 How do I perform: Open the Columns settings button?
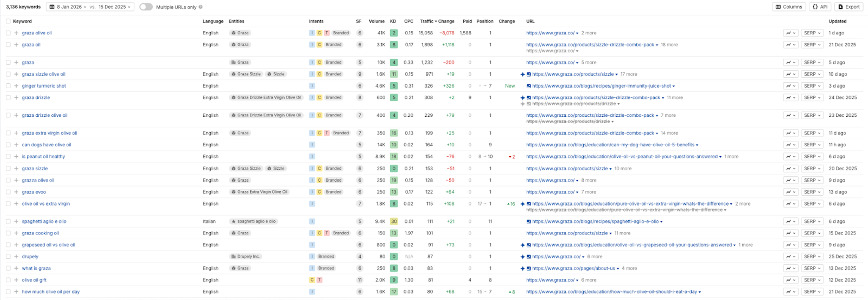tap(789, 7)
